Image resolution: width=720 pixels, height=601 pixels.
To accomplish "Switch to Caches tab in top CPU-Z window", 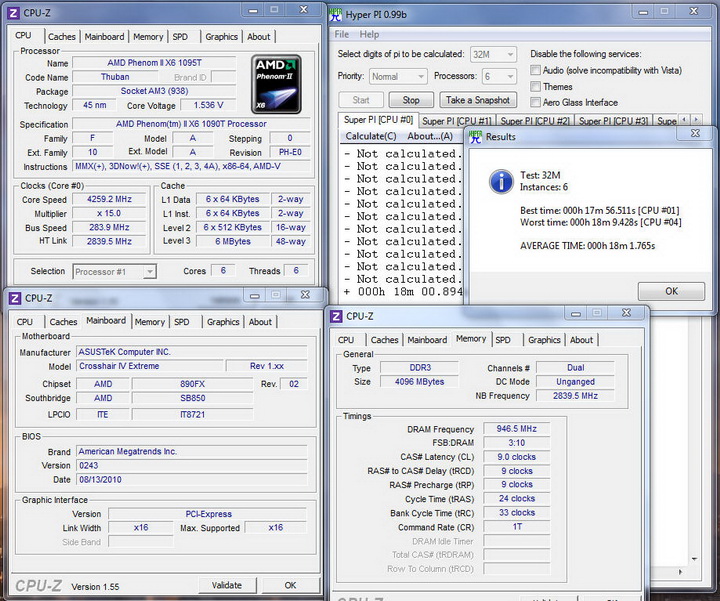I will 62,37.
